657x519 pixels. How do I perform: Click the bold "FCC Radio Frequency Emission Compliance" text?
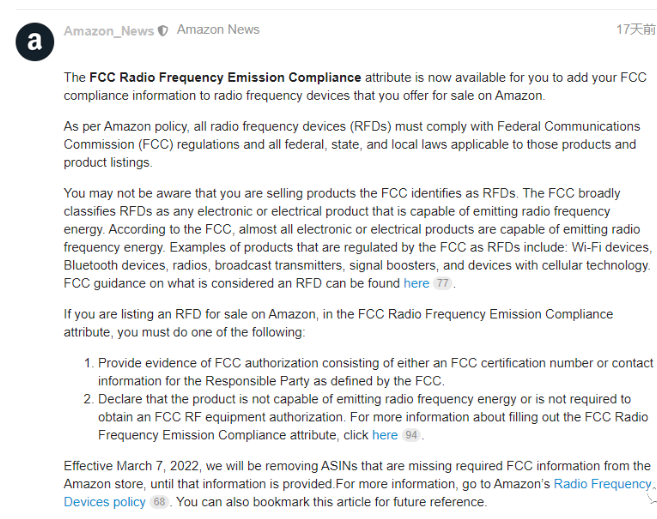click(225, 77)
